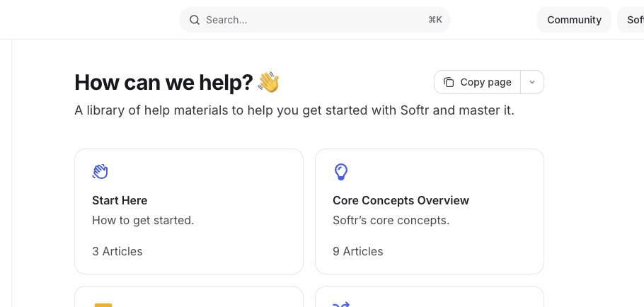Click the magnifier icon in search bar
Image resolution: width=644 pixels, height=307 pixels.
pos(195,20)
